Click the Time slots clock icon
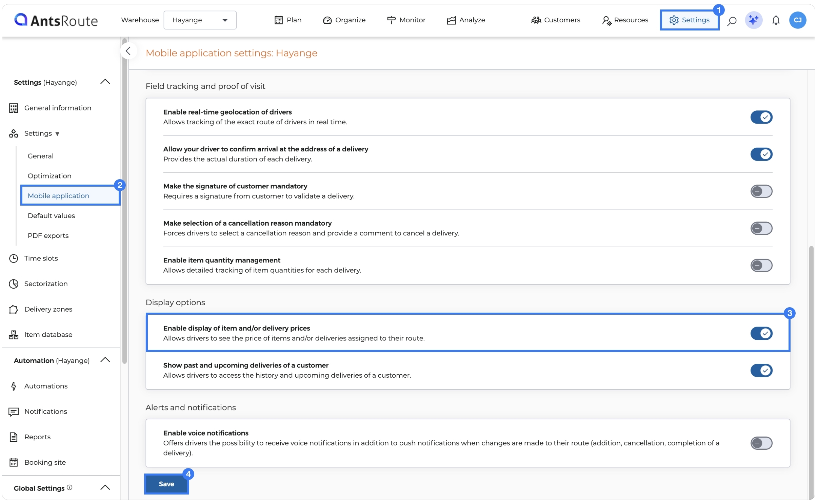 [x=14, y=258]
